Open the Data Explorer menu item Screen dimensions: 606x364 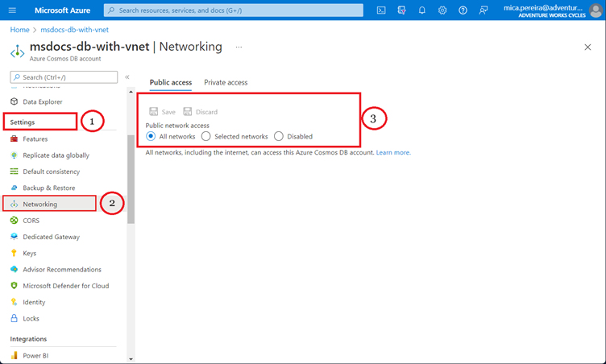click(x=42, y=102)
